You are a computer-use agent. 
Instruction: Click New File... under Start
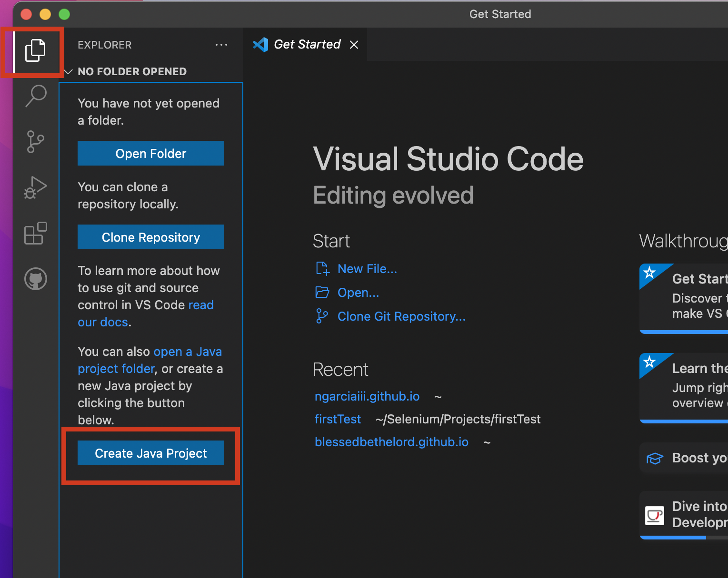(367, 269)
